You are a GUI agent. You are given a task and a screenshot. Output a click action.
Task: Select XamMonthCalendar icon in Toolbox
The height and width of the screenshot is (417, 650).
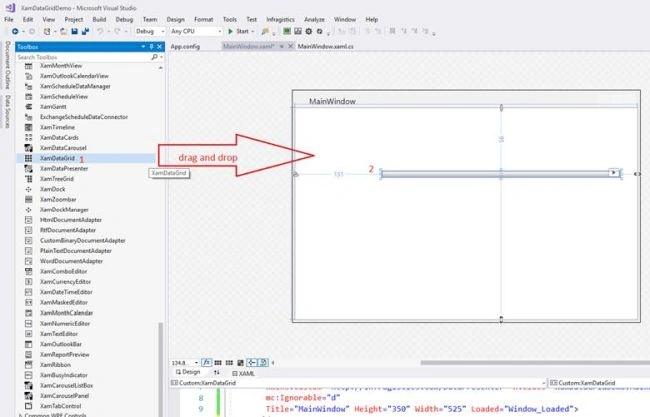point(28,313)
